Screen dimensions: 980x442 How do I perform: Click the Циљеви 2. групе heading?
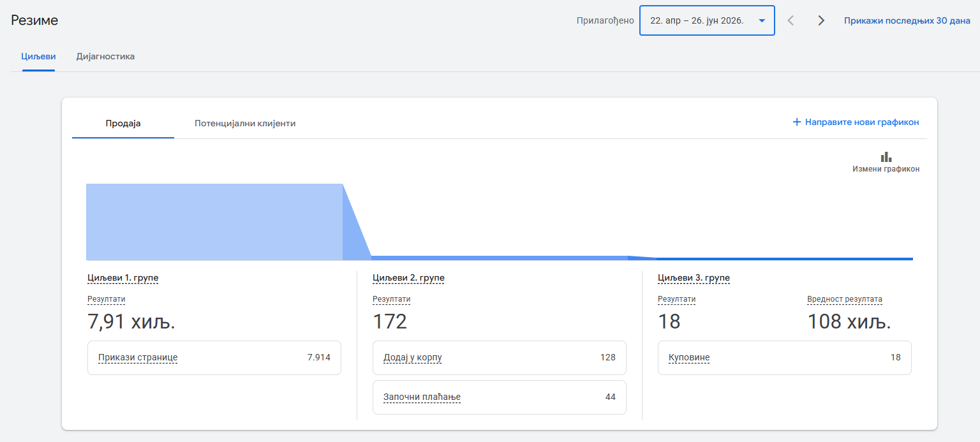click(408, 278)
